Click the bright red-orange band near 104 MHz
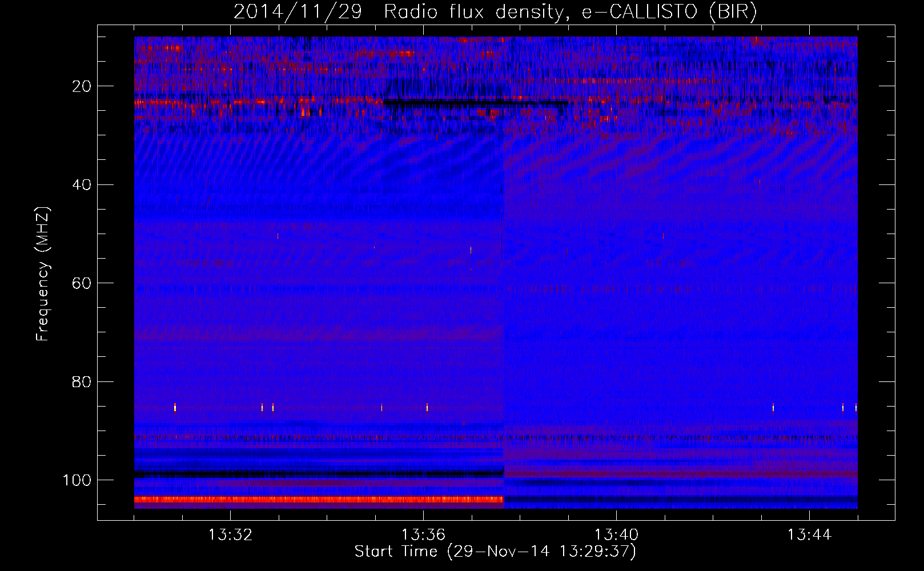 coord(319,499)
